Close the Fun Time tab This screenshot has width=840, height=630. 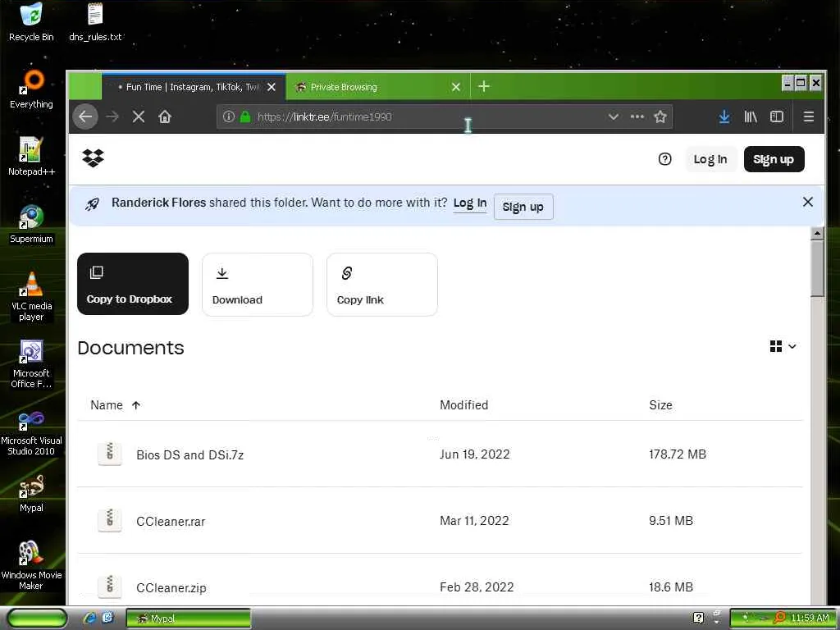[272, 87]
